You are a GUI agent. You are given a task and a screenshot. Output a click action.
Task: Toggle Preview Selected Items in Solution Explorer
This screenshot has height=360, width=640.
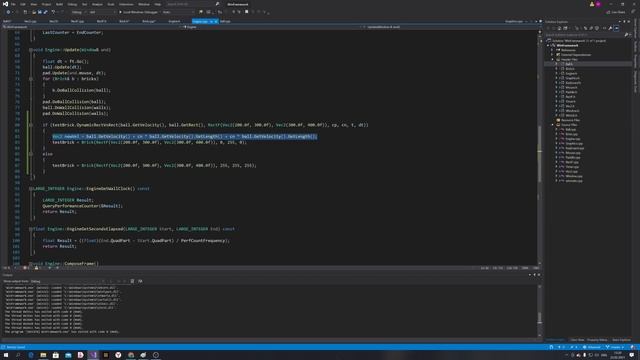pos(616,28)
